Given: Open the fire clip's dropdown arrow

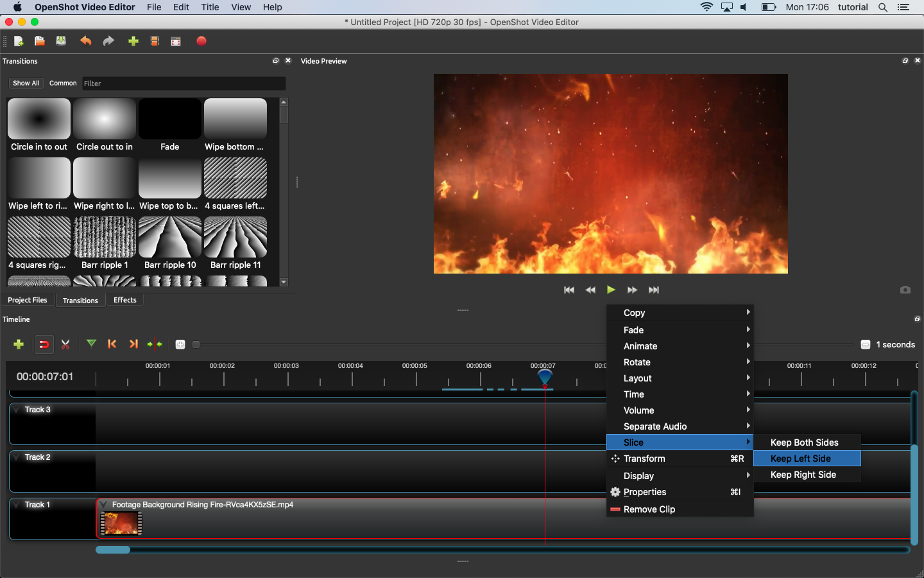Looking at the screenshot, I should pos(103,505).
